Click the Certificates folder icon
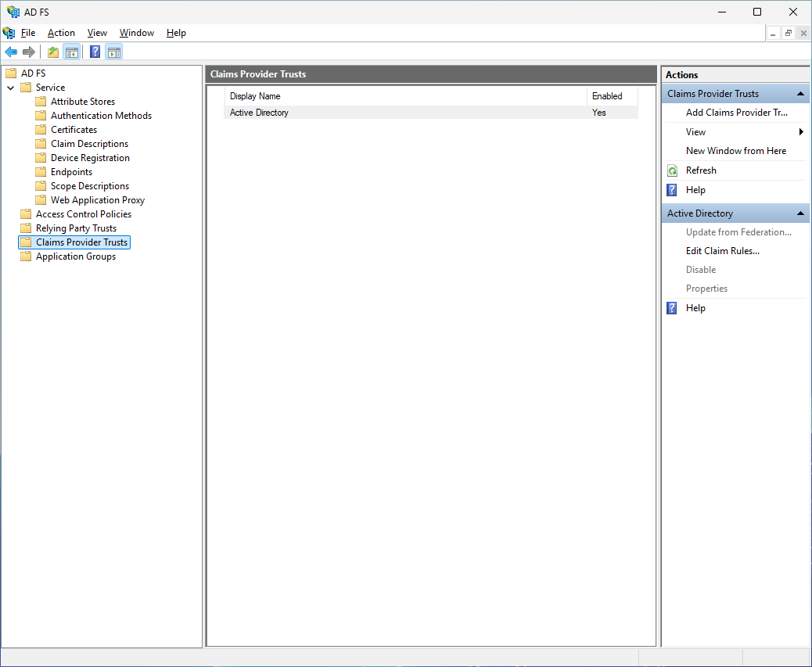The width and height of the screenshot is (812, 667). 41,129
